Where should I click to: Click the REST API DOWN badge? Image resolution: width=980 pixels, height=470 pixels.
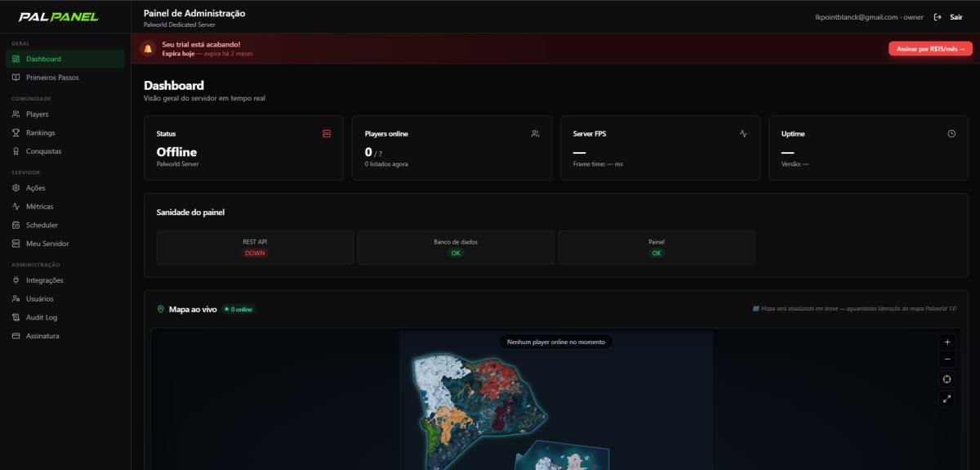click(x=255, y=253)
